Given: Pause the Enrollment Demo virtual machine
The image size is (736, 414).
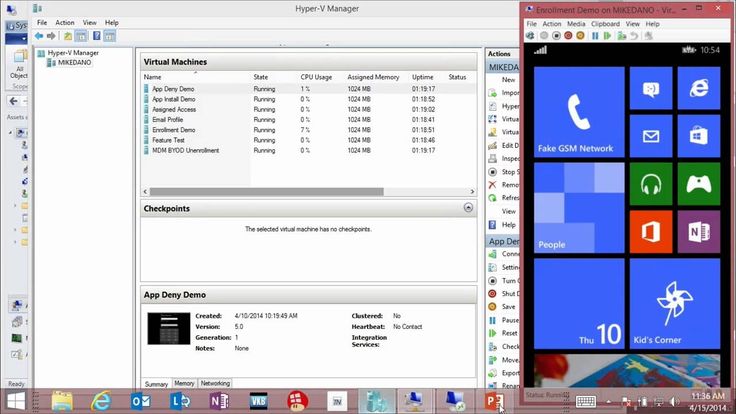Looking at the screenshot, I should pyautogui.click(x=595, y=36).
